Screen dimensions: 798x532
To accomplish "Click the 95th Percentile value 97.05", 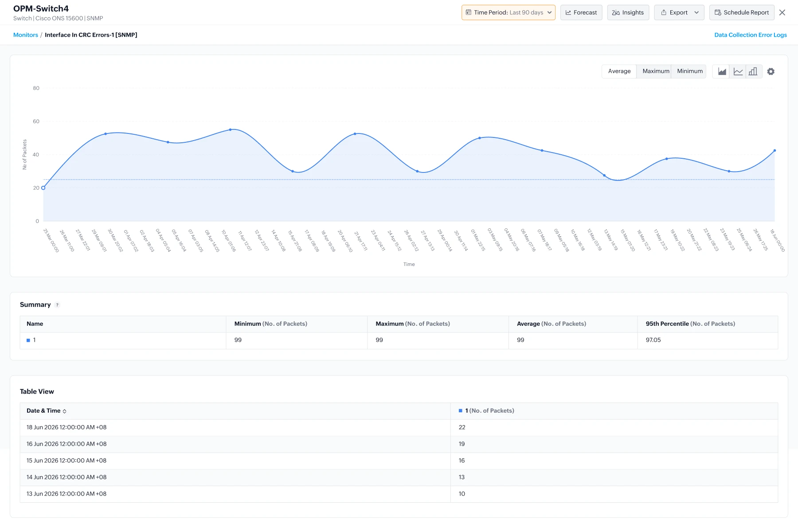I will tap(653, 340).
